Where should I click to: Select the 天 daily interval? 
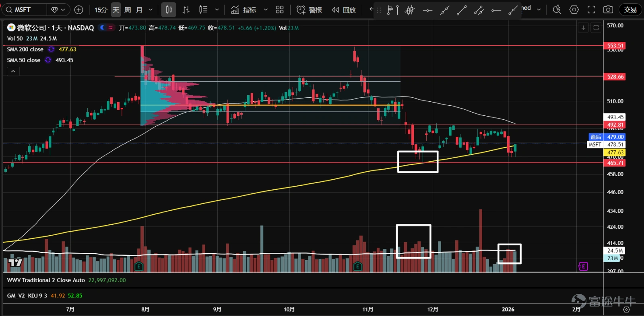(116, 10)
